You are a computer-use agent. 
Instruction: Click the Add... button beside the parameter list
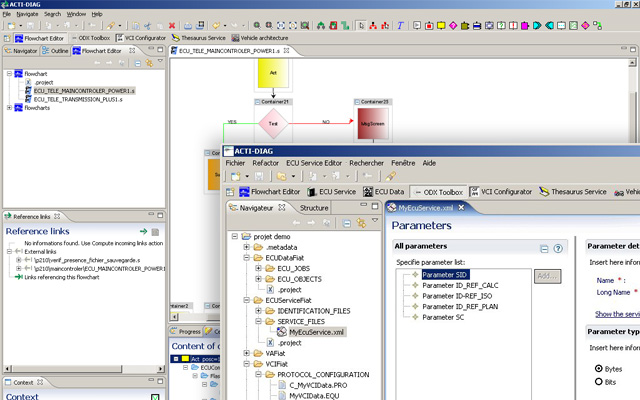[x=547, y=276]
